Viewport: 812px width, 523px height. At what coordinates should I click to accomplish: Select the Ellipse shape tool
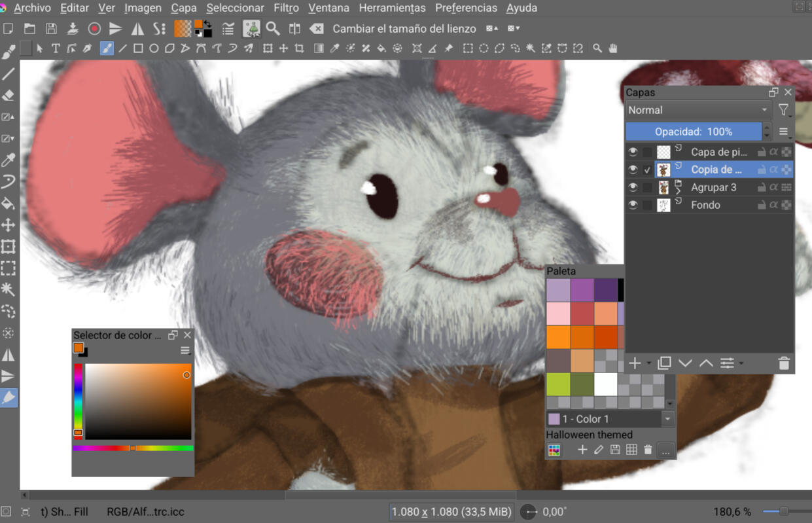point(154,48)
